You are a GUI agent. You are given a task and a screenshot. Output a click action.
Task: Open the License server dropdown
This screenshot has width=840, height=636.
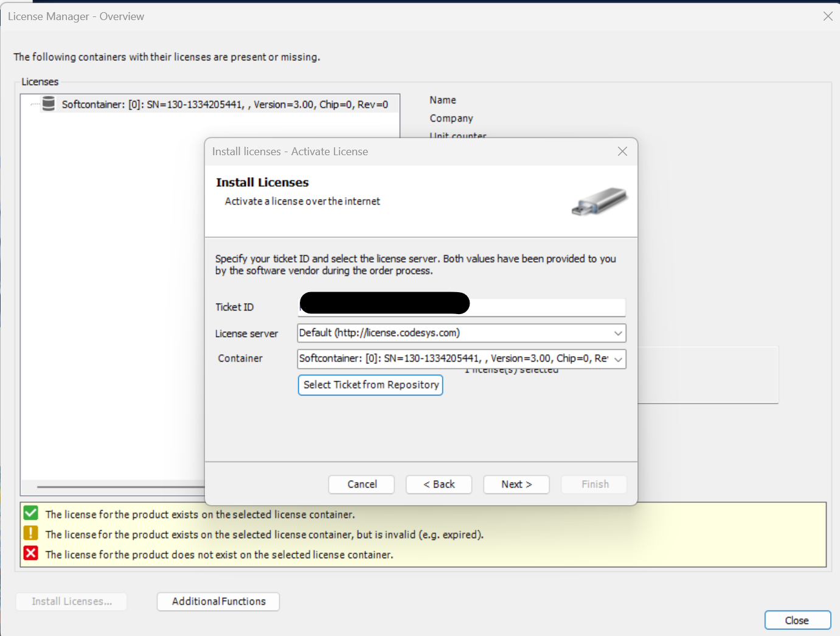pyautogui.click(x=617, y=334)
